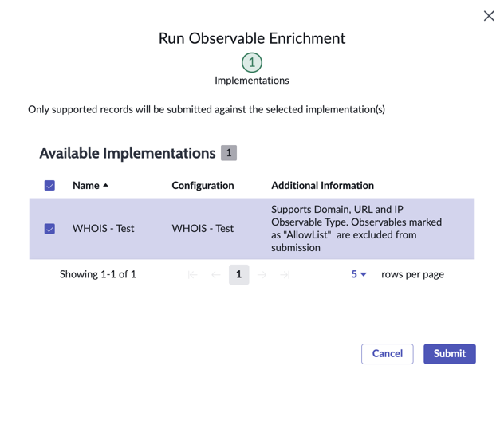The image size is (504, 421).
Task: Click the Name sort arrow icon
Action: pos(105,185)
